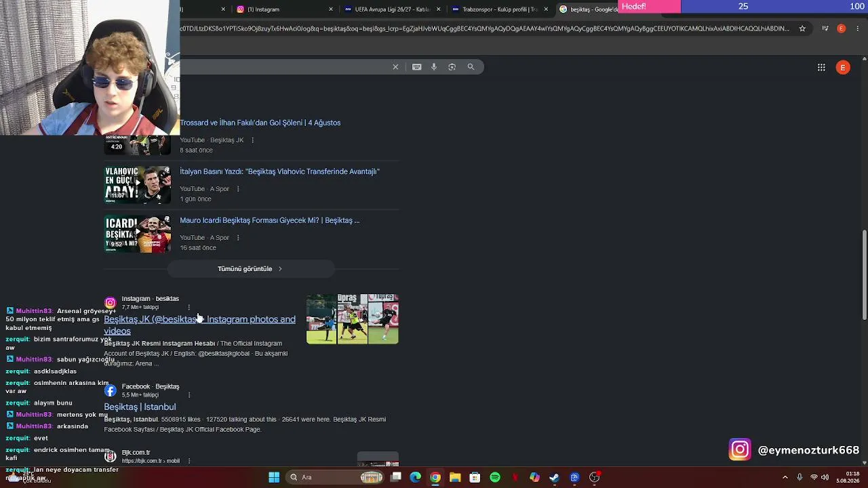
Task: Show hidden system tray icons
Action: [x=785, y=477]
